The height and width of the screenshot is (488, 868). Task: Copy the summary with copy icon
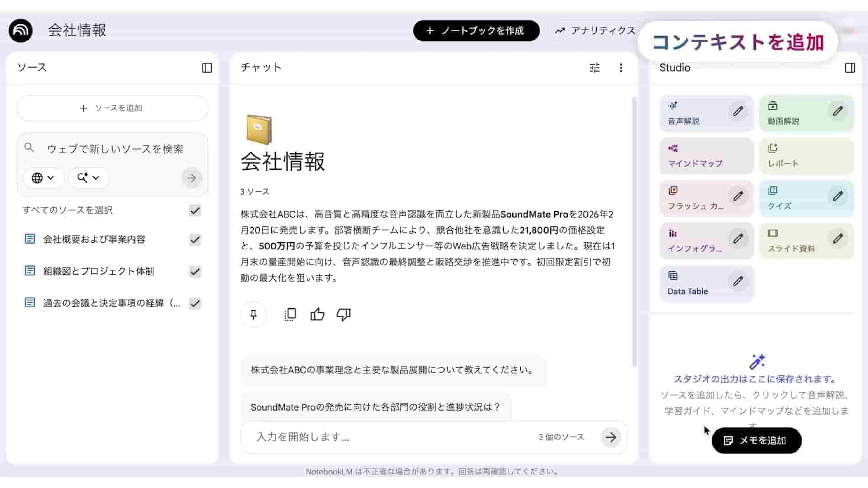pyautogui.click(x=290, y=314)
